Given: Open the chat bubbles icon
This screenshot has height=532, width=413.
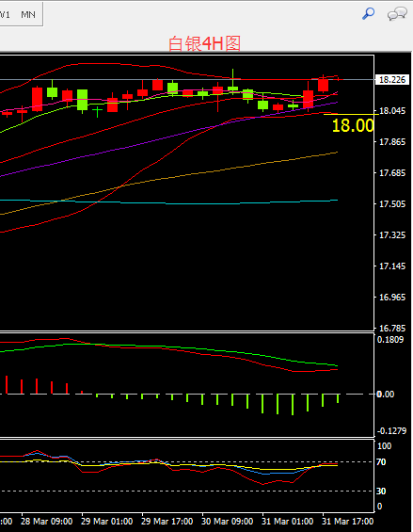Looking at the screenshot, I should coord(397,14).
